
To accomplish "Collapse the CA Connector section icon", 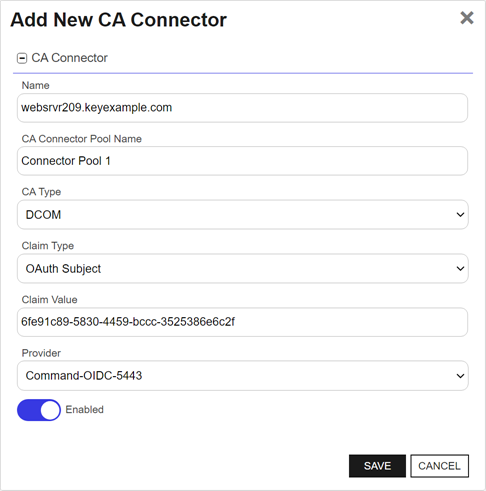I will (22, 58).
